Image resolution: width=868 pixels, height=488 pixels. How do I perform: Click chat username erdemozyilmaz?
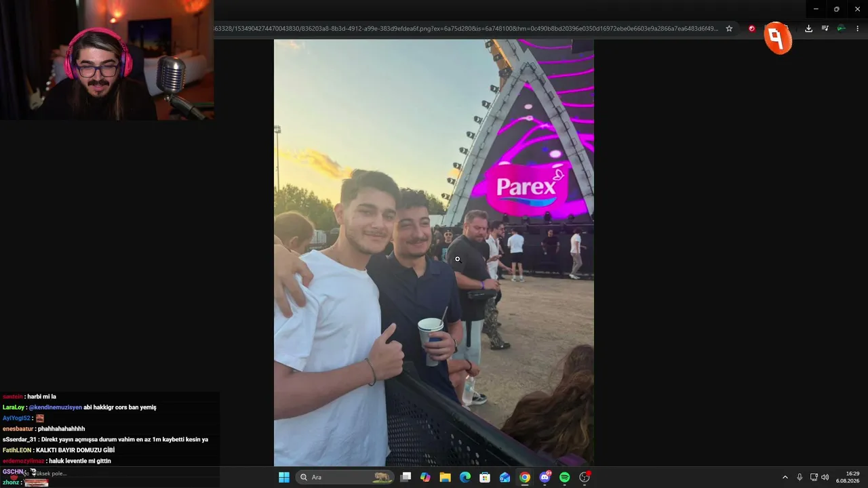[x=23, y=461]
